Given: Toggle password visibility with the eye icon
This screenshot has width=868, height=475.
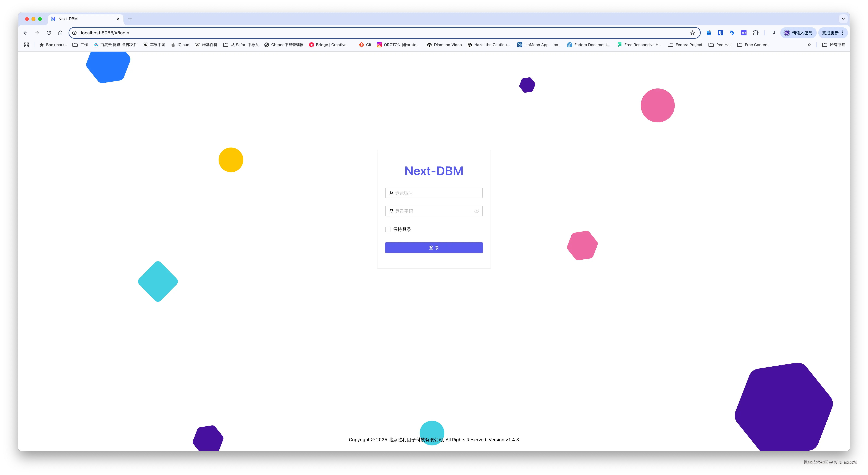Looking at the screenshot, I should pyautogui.click(x=476, y=211).
